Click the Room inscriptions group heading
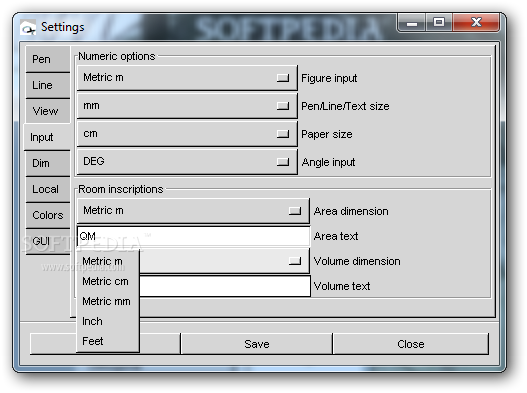This screenshot has height=393, width=527. point(121,189)
